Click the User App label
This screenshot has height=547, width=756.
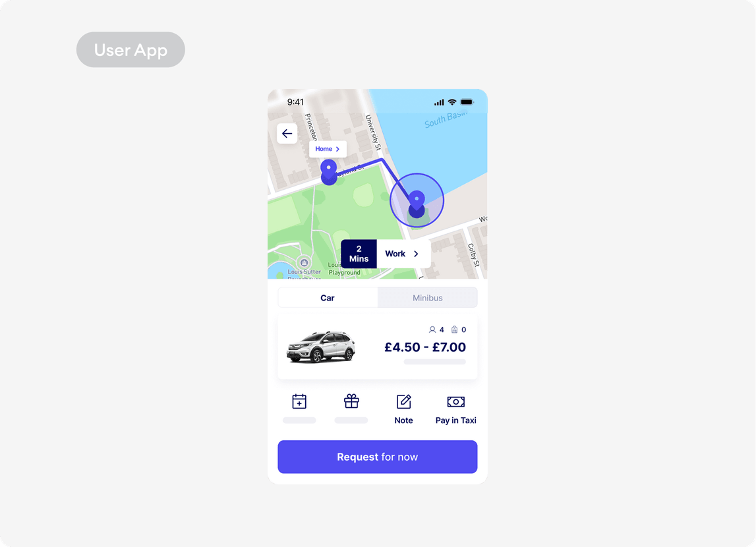click(x=131, y=50)
